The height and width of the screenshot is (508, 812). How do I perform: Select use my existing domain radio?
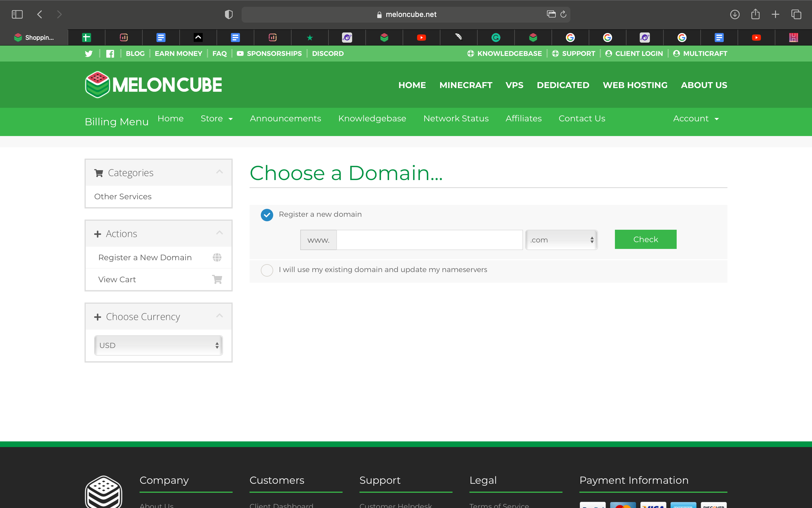pos(267,270)
